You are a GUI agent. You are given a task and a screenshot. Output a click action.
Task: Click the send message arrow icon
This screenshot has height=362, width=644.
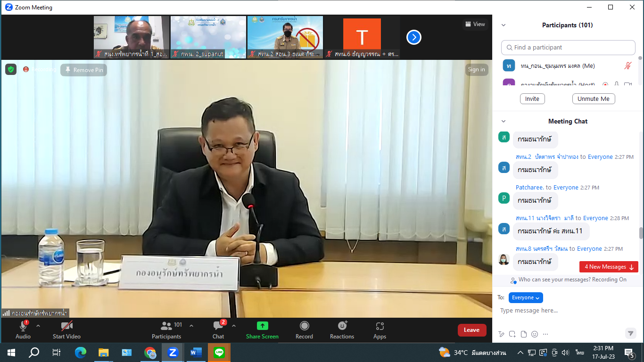pos(630,333)
